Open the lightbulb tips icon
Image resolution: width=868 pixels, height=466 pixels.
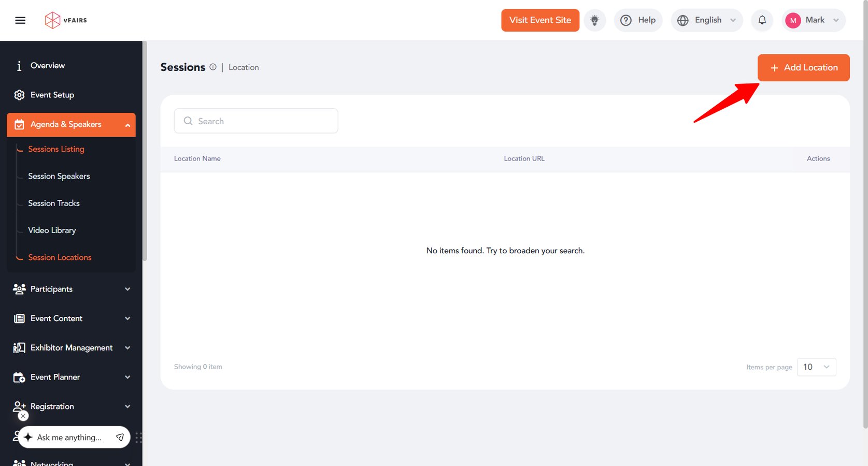[x=594, y=20]
